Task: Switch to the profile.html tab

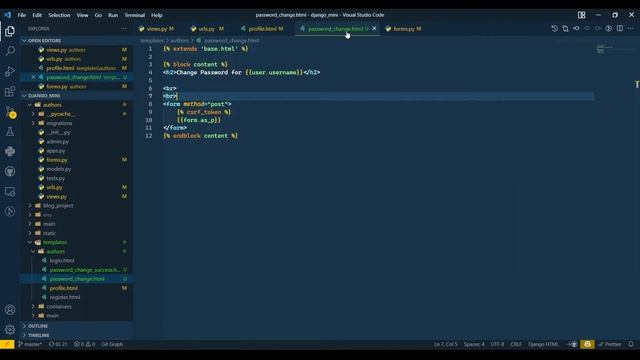Action: pos(262,29)
